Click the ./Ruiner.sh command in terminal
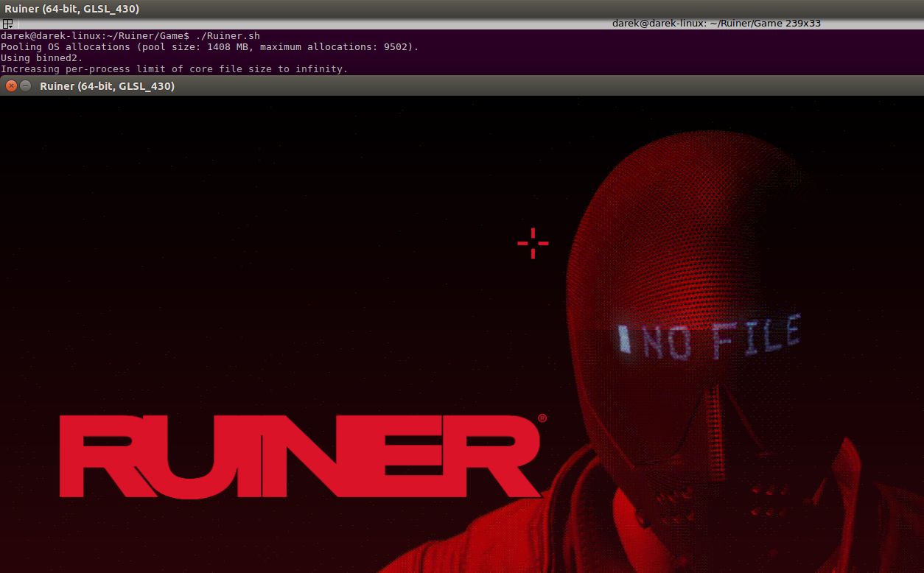 pos(228,36)
